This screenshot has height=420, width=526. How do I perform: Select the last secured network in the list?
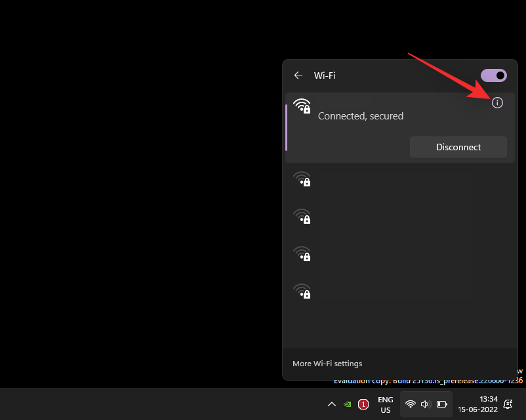[302, 292]
